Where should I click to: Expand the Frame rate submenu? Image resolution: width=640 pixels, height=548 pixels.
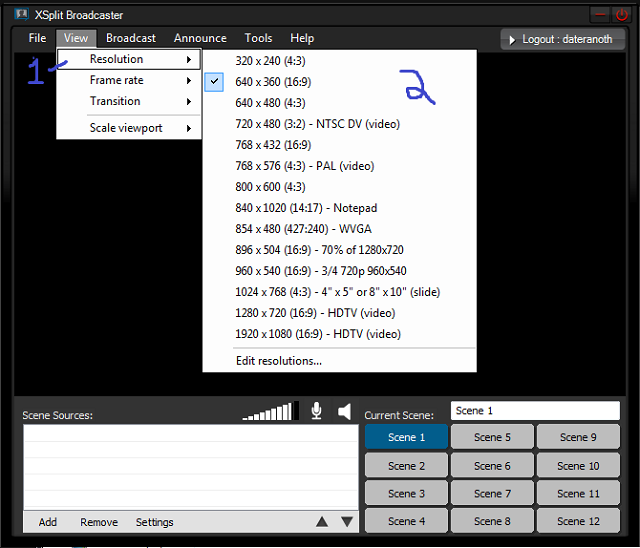click(129, 80)
